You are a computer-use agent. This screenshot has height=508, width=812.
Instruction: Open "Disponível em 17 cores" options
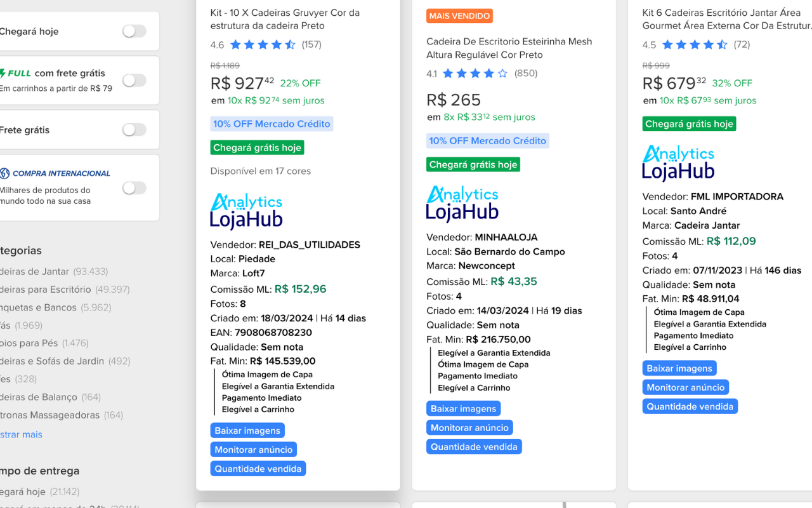coord(259,171)
